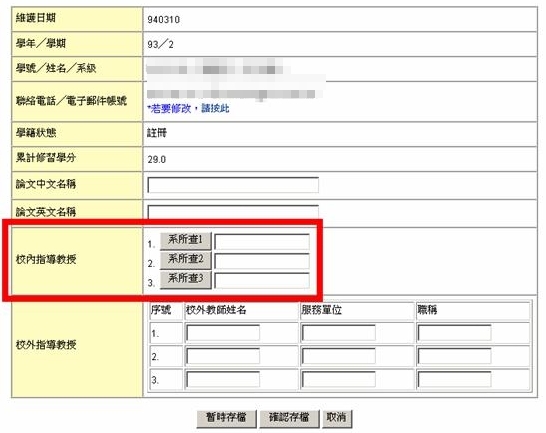
Task: Cancel the form with 取消 button
Action: pos(337,418)
